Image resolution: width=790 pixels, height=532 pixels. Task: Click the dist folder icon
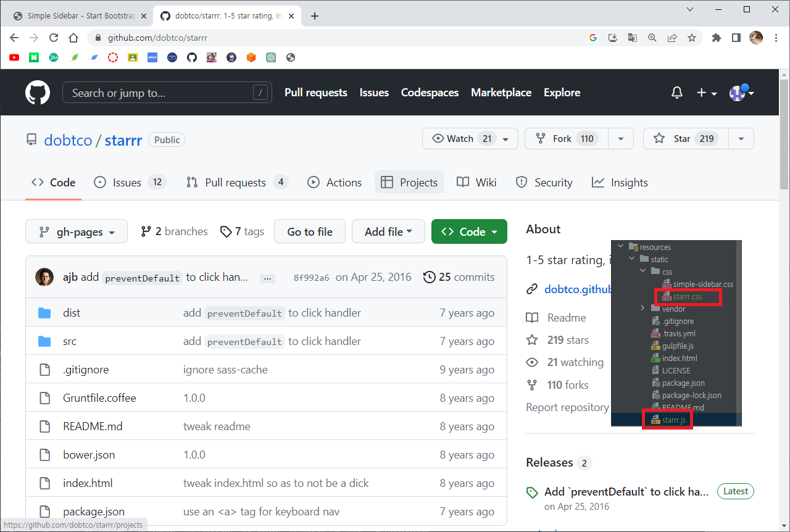click(x=44, y=313)
